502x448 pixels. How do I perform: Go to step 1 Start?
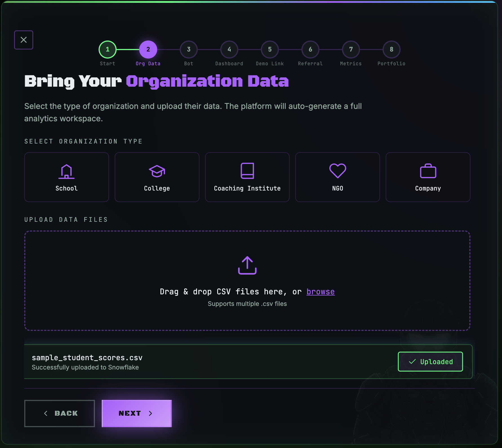(108, 50)
